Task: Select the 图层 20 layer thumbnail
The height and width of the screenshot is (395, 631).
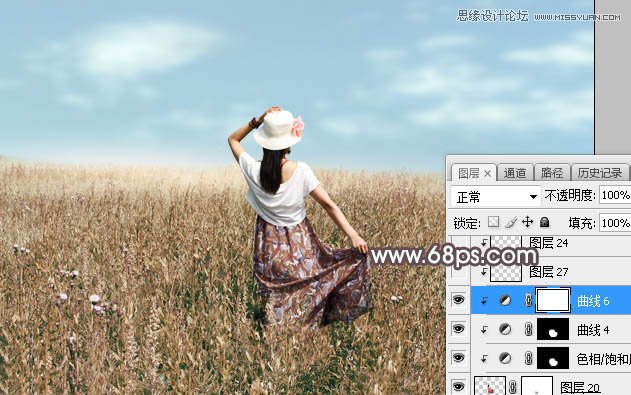Action: coord(490,386)
